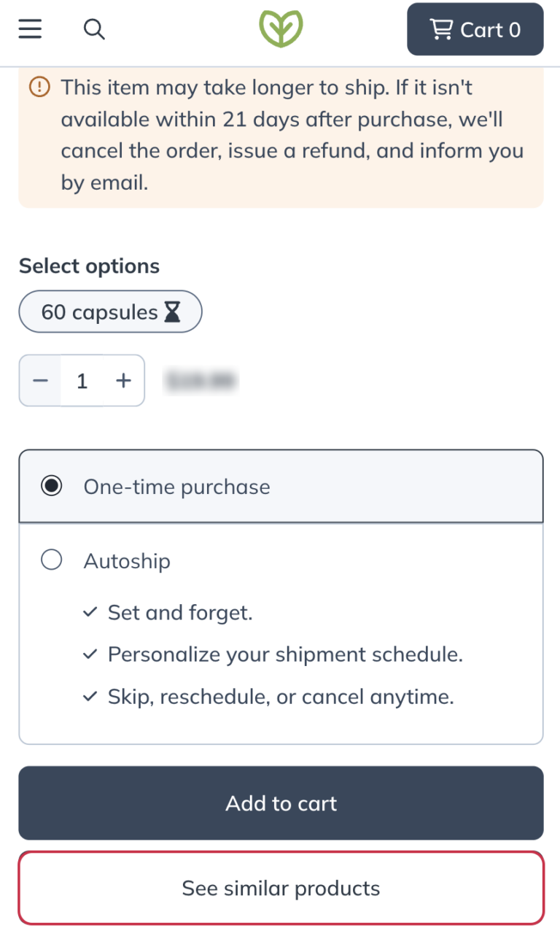Click See similar products
This screenshot has height=928, width=560.
(280, 888)
